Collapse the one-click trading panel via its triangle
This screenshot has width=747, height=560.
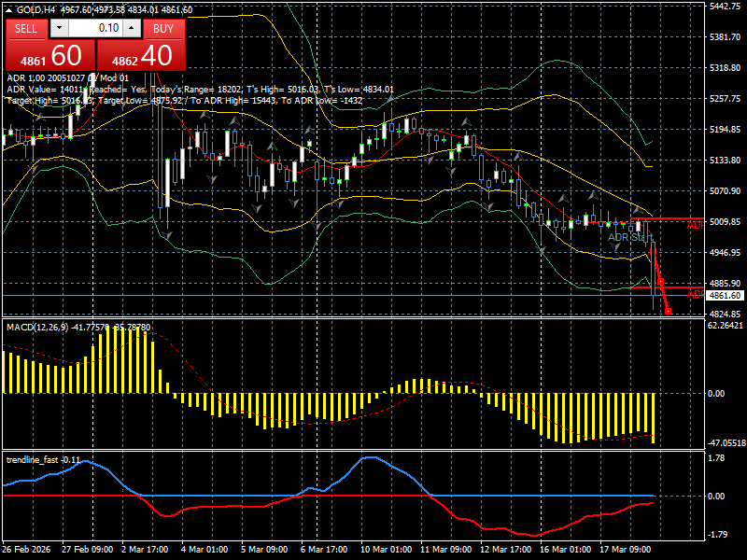click(x=9, y=11)
